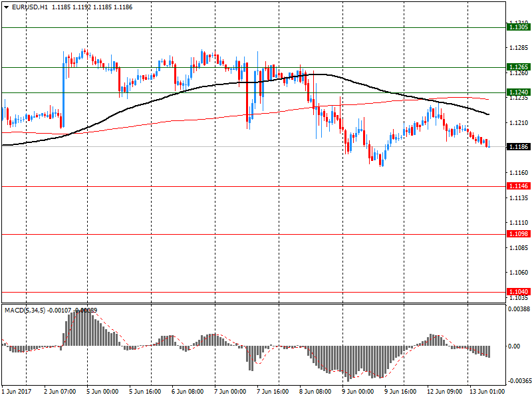The width and height of the screenshot is (532, 399).
Task: Click the 9 Jun 00:00 time axis label
Action: click(358, 392)
